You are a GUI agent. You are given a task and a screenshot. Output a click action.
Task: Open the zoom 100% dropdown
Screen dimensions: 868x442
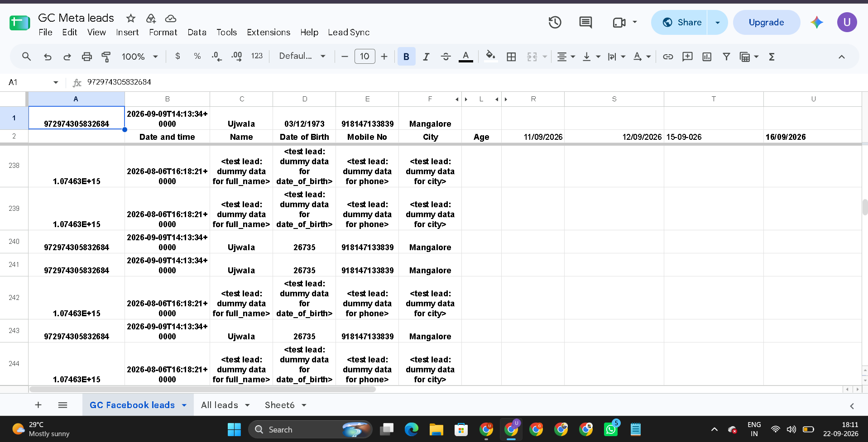139,57
